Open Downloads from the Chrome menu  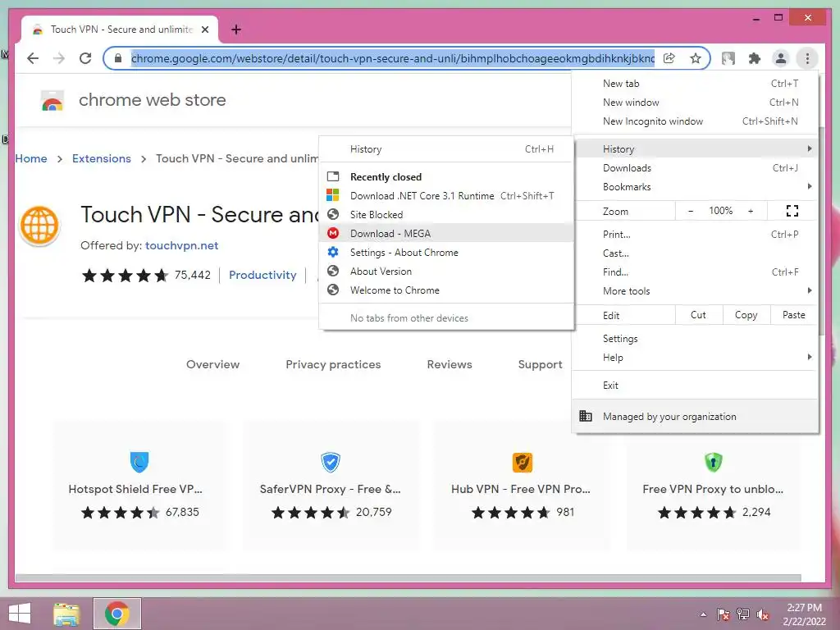695,167
